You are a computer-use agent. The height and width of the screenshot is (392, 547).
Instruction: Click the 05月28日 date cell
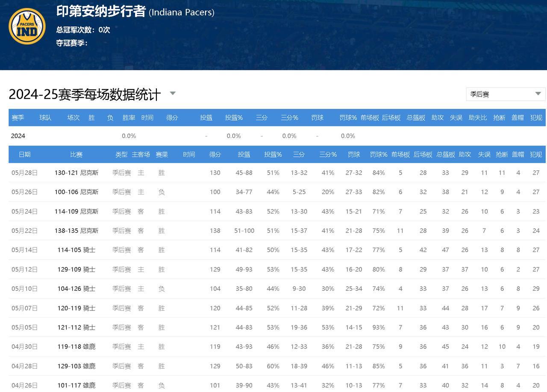[25, 173]
